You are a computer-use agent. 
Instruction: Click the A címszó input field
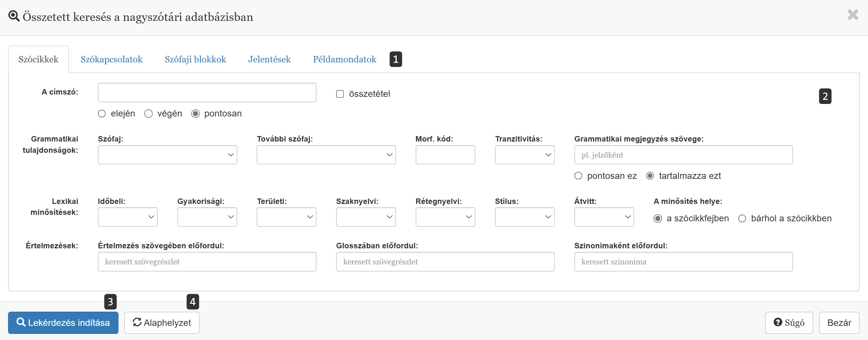pos(207,93)
